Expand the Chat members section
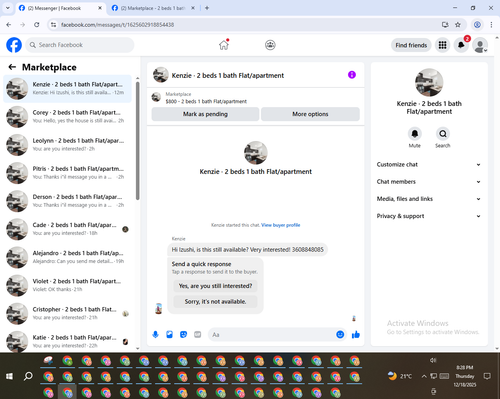The width and height of the screenshot is (500, 399). tap(429, 182)
